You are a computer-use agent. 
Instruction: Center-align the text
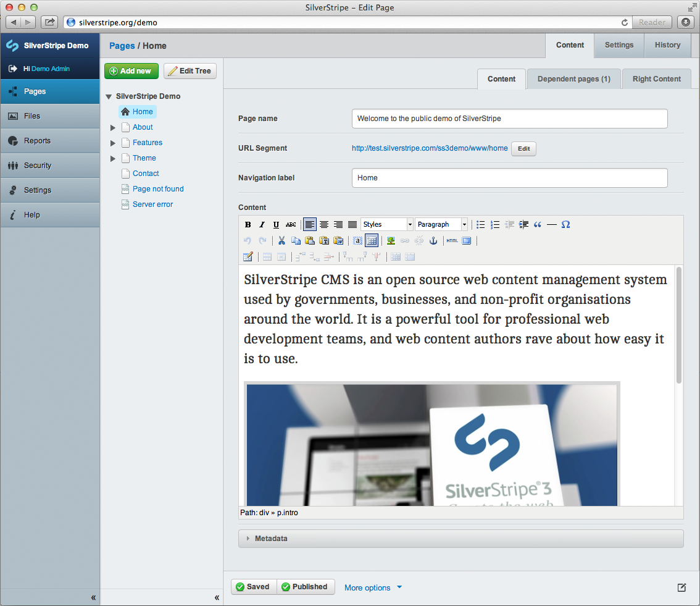(324, 224)
